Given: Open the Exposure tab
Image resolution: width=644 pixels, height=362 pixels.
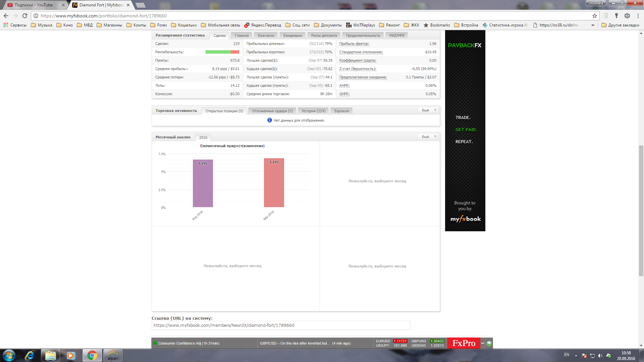Looking at the screenshot, I should pyautogui.click(x=341, y=111).
